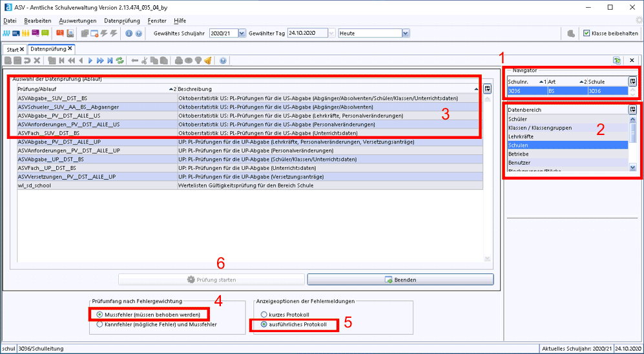This screenshot has width=644, height=354.
Task: Toggle the Klasse beibehalten checkbox
Action: pyautogui.click(x=587, y=34)
